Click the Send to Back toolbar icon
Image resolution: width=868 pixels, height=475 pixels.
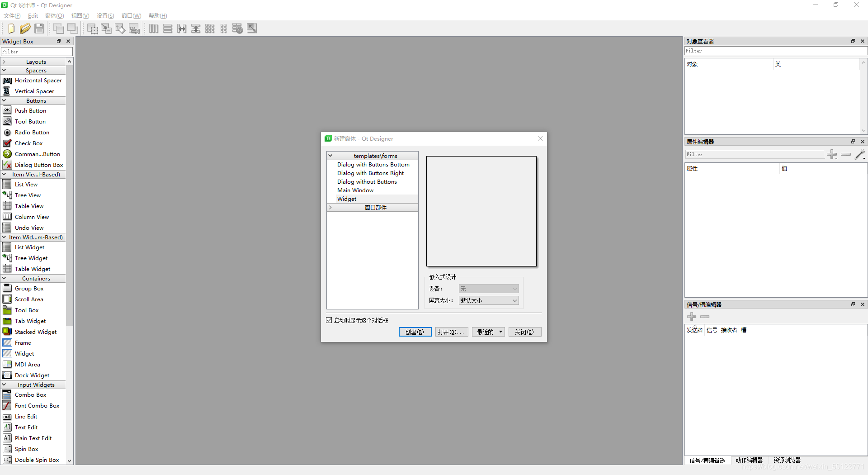tap(59, 28)
